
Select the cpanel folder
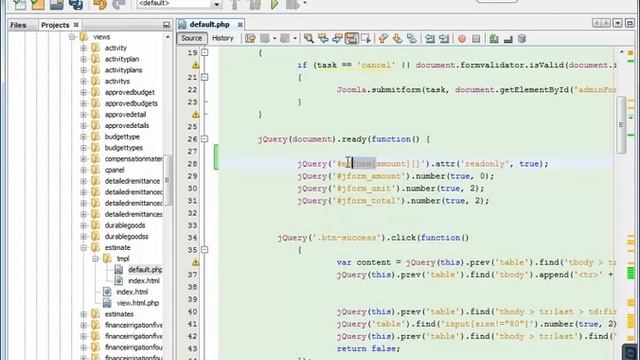(x=115, y=170)
